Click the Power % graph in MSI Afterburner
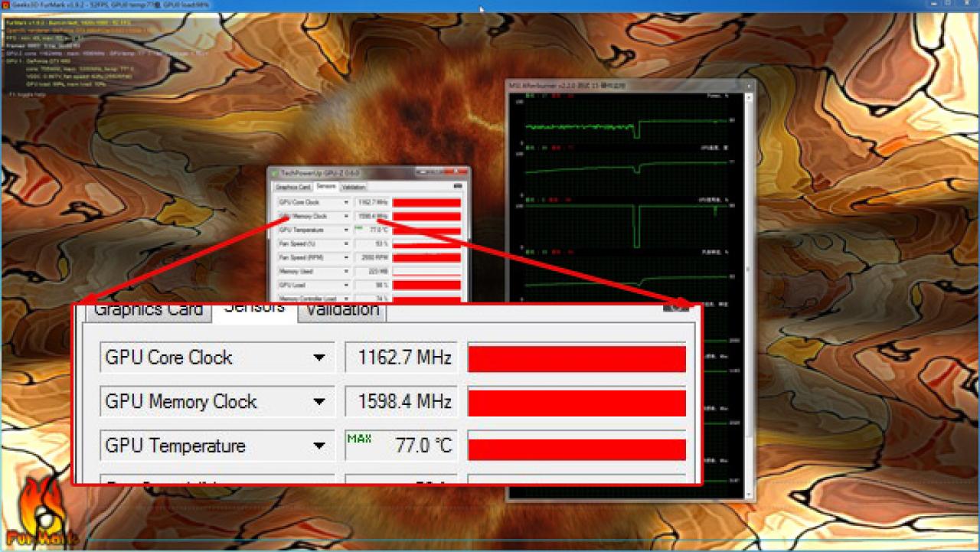 click(x=626, y=121)
